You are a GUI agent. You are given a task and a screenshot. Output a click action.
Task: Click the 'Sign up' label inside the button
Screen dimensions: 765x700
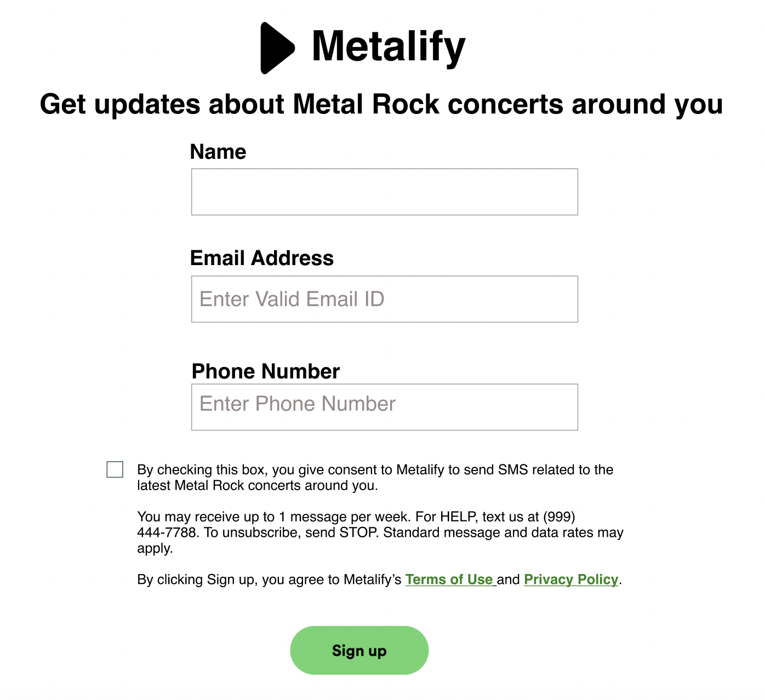pyautogui.click(x=359, y=651)
